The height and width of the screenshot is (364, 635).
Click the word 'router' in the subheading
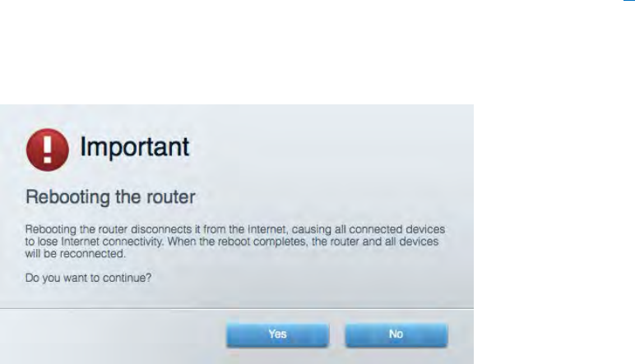(x=170, y=197)
